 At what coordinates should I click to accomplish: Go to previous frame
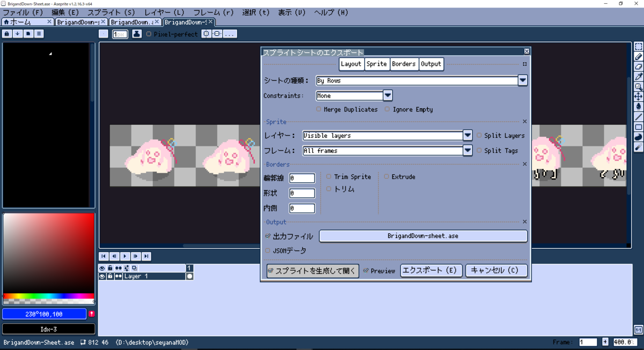pos(114,256)
